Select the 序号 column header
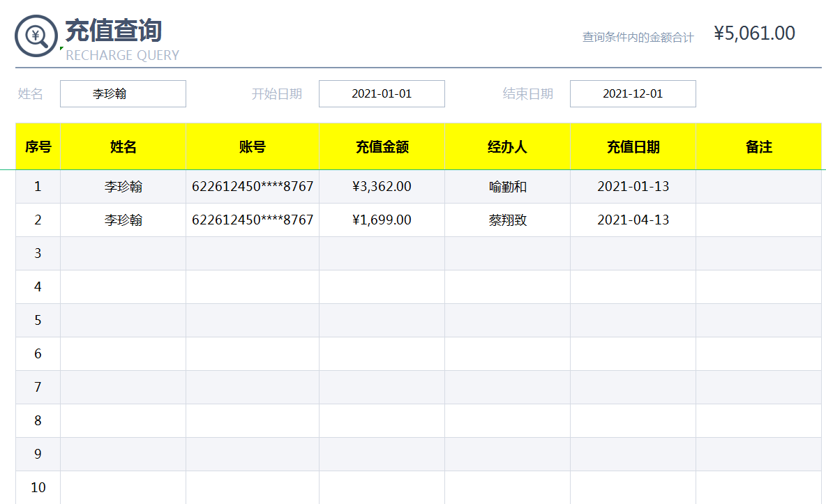Image resolution: width=826 pixels, height=504 pixels. [38, 146]
